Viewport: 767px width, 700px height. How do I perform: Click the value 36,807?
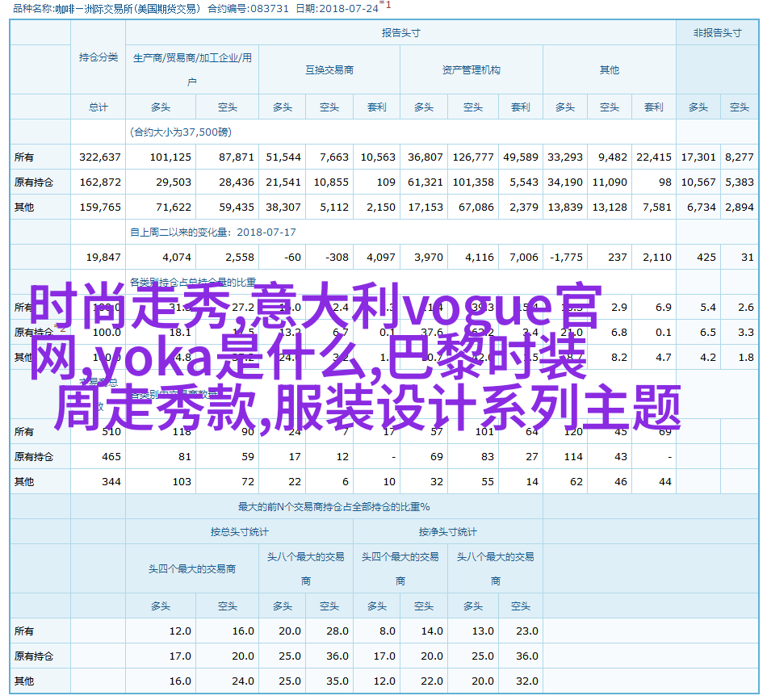pyautogui.click(x=425, y=157)
